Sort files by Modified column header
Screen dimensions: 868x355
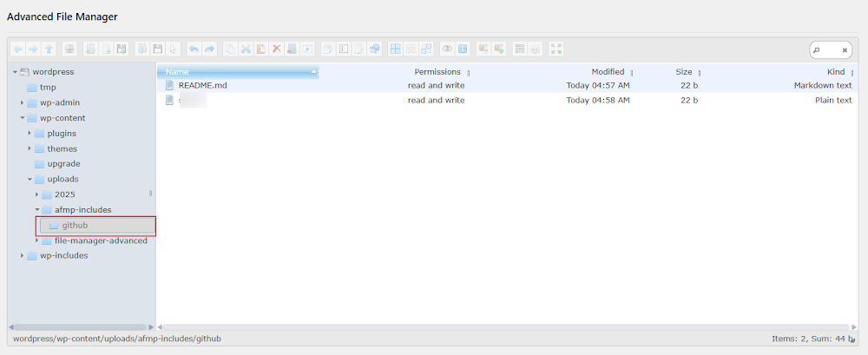[608, 72]
